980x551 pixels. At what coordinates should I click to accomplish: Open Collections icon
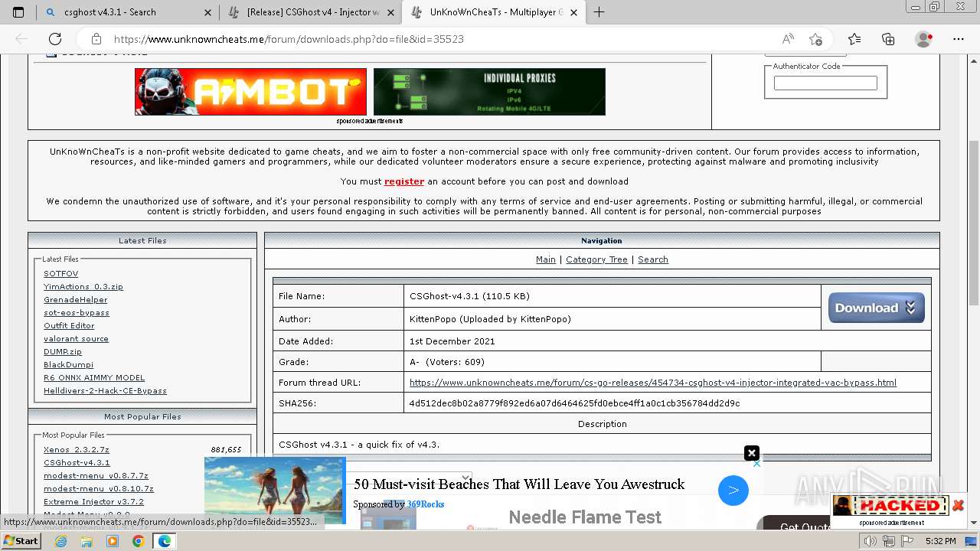(888, 39)
